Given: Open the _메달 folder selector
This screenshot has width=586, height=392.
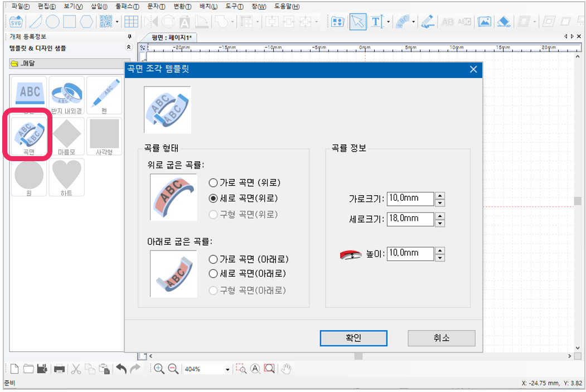Looking at the screenshot, I should [70, 64].
